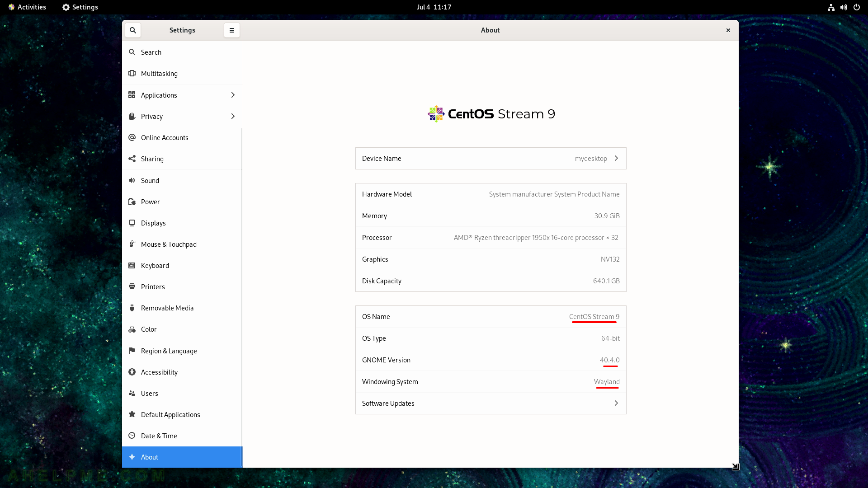Open the hamburger menu in Settings header
Screen dimensions: 868x488
point(232,30)
